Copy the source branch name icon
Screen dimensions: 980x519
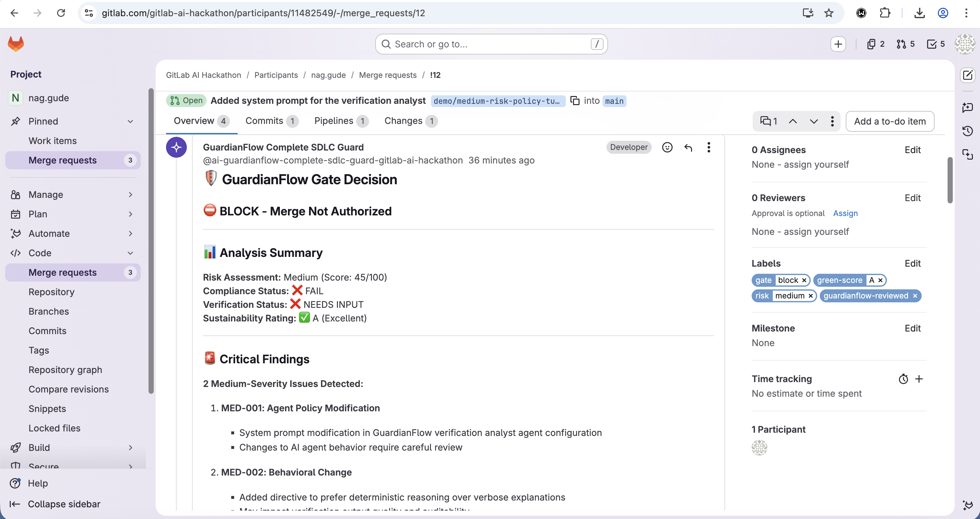coord(575,101)
